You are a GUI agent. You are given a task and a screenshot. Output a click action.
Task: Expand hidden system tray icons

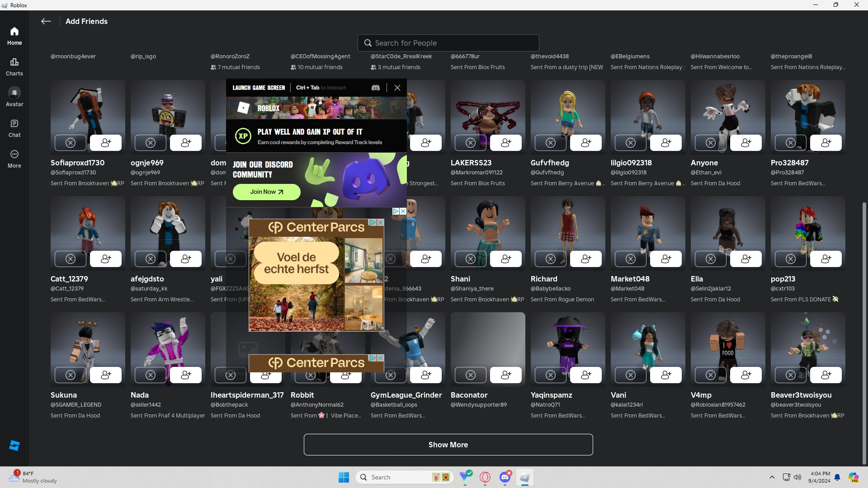(x=772, y=477)
